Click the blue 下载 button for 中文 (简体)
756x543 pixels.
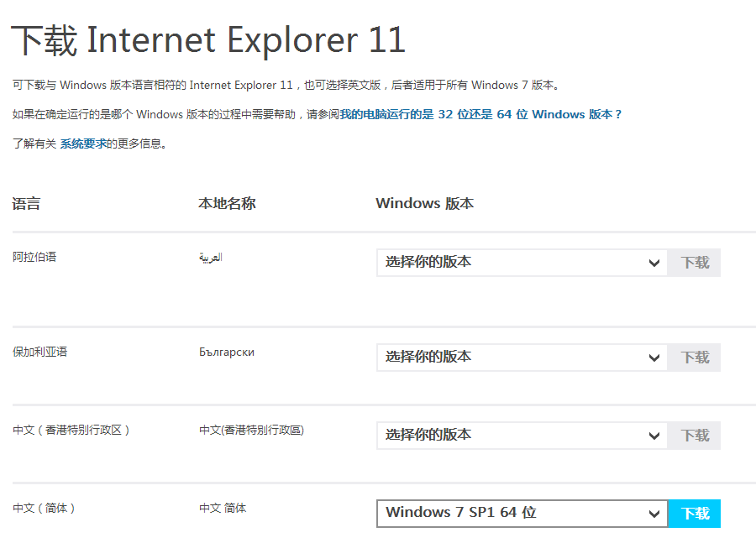pos(695,514)
